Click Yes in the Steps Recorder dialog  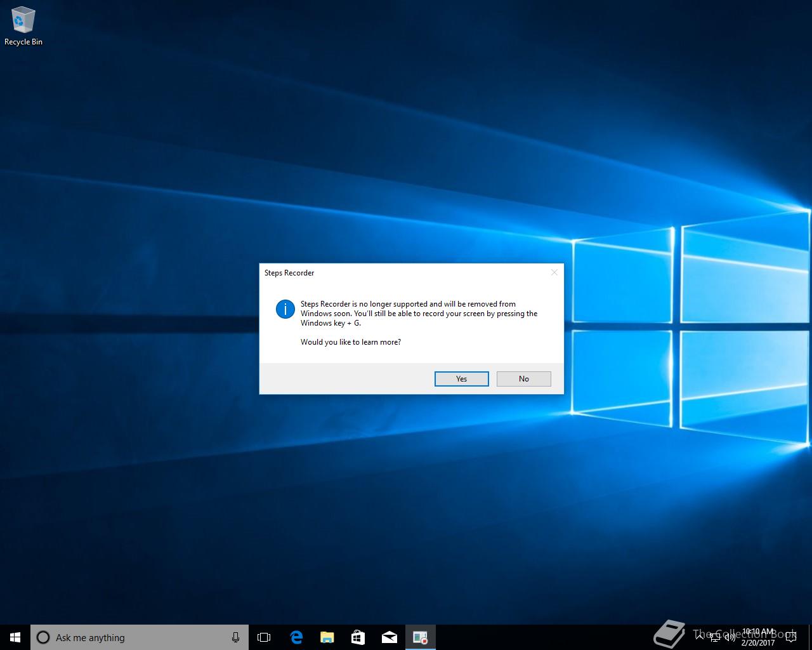[461, 379]
